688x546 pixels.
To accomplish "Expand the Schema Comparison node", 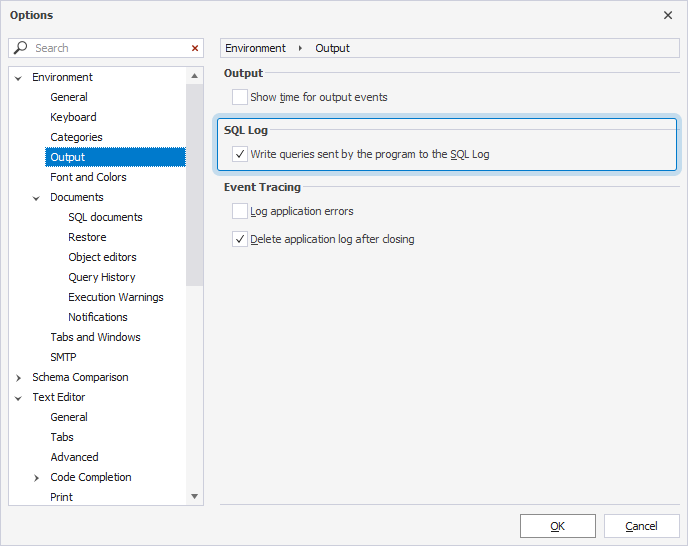I will pyautogui.click(x=19, y=377).
